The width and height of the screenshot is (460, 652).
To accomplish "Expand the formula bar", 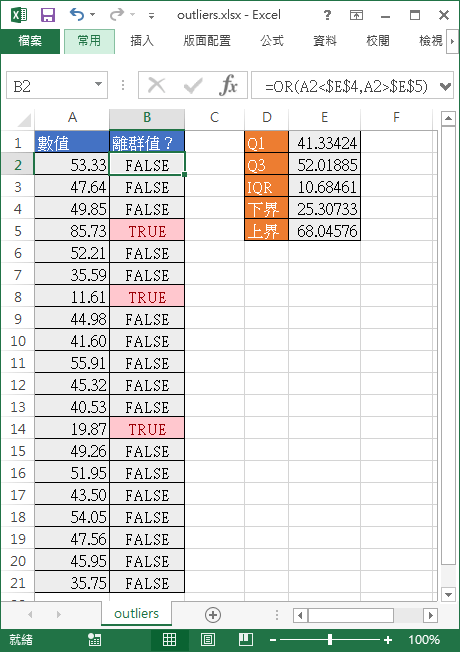I will pyautogui.click(x=445, y=86).
